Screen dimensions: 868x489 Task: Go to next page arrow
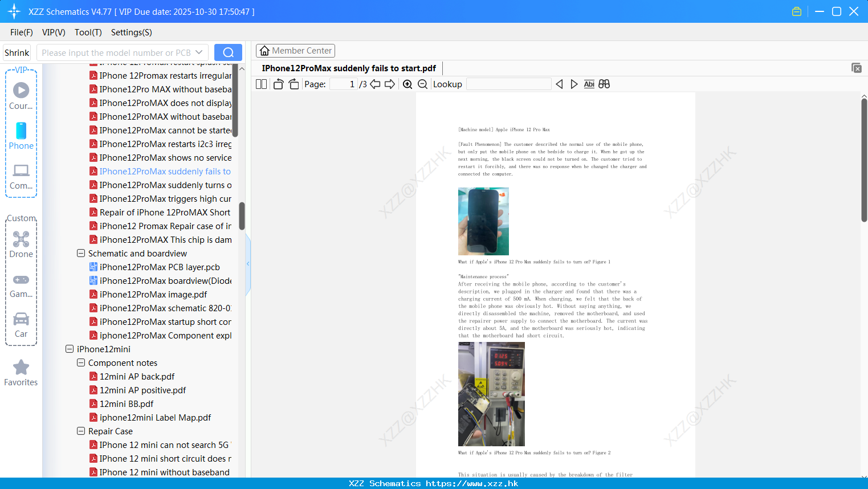pos(390,84)
